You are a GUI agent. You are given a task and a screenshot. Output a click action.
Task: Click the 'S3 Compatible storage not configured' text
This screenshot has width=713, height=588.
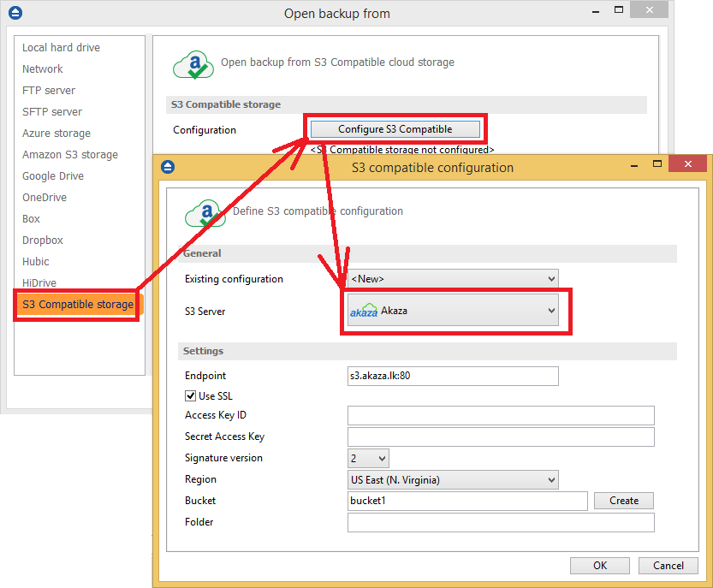402,150
